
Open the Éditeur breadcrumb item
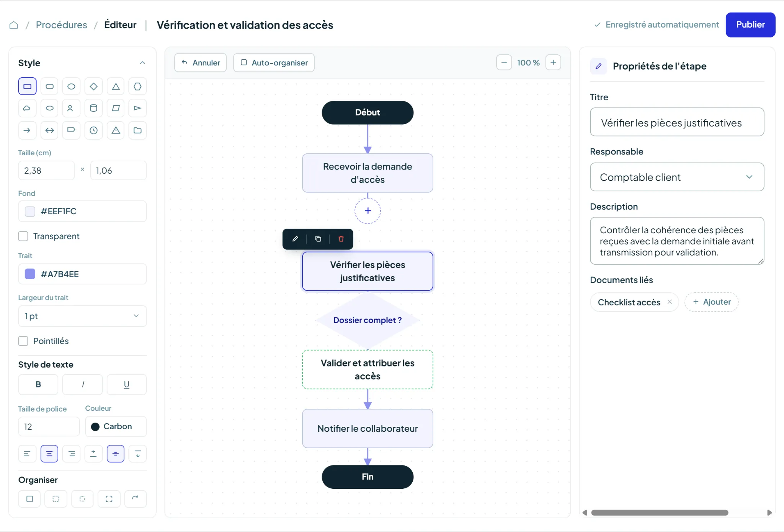click(120, 25)
